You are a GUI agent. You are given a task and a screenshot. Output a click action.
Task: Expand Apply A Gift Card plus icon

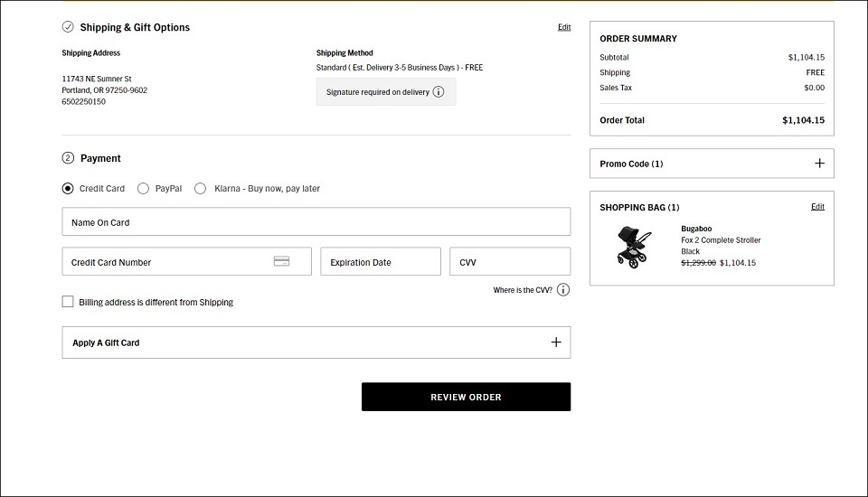556,342
